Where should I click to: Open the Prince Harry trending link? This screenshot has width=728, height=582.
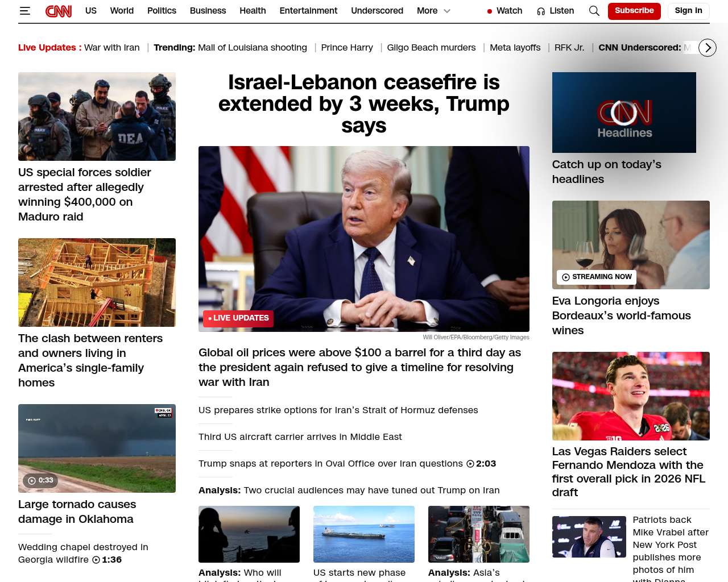(x=347, y=48)
